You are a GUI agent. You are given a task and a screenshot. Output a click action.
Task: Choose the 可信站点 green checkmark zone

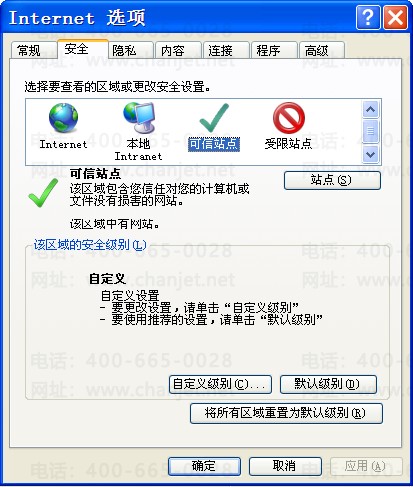214,118
